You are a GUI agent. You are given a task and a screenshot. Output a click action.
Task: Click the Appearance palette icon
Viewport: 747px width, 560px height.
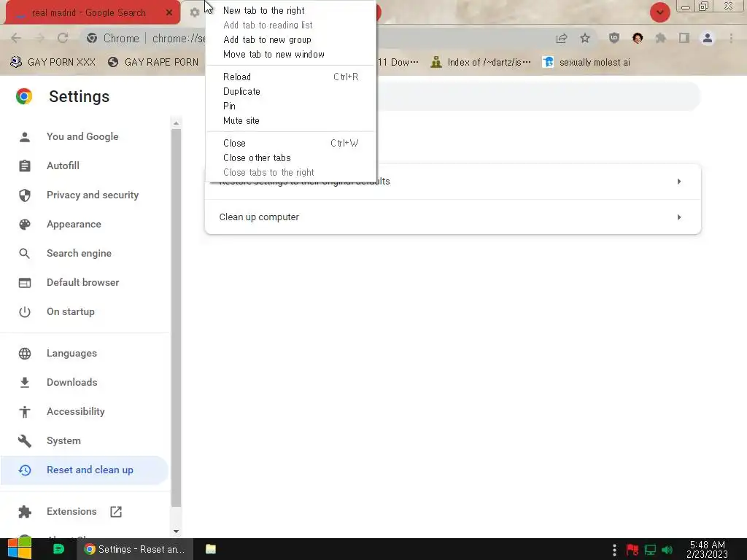(25, 225)
